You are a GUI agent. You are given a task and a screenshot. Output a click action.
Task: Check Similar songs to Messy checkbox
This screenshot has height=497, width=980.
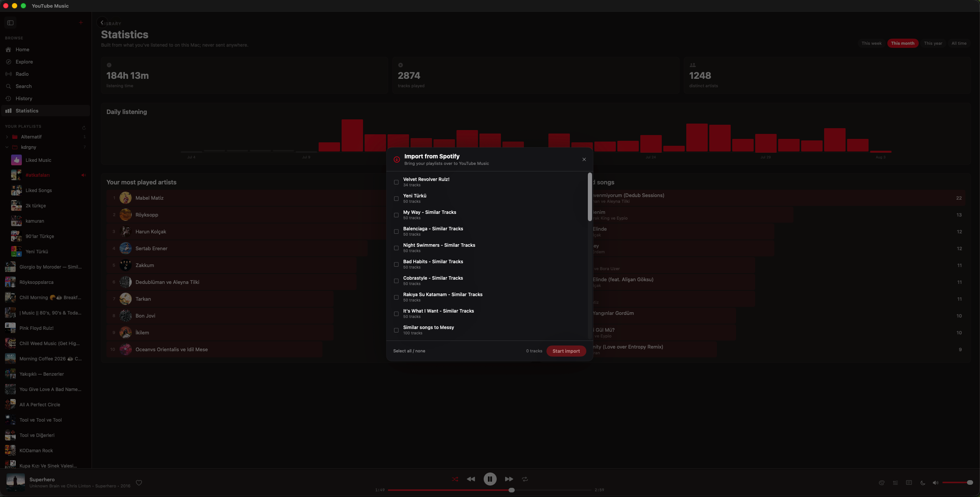point(396,330)
